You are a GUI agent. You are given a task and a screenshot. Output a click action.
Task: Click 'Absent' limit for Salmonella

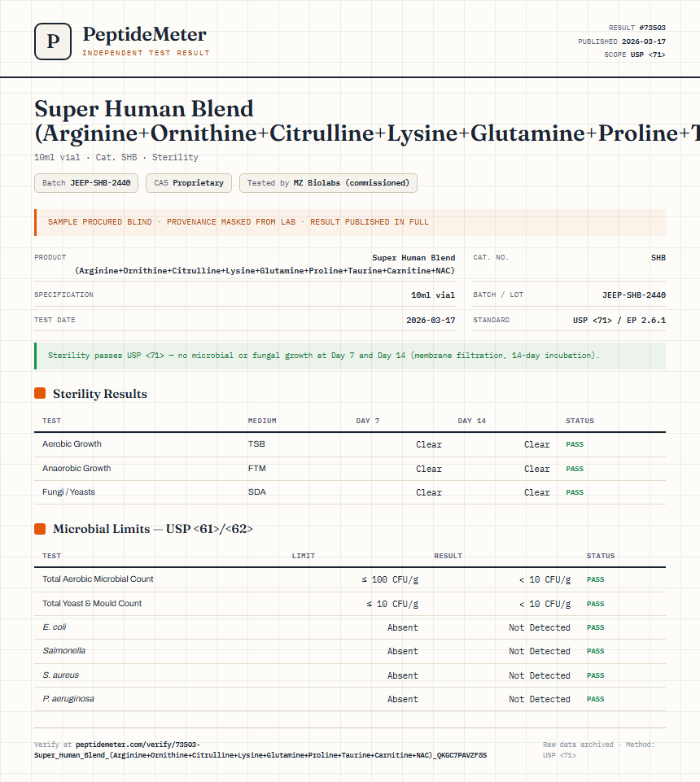pos(403,651)
